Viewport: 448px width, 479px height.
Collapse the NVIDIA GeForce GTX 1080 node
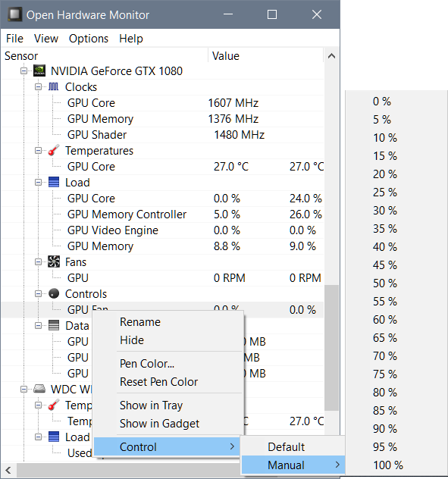coord(23,71)
